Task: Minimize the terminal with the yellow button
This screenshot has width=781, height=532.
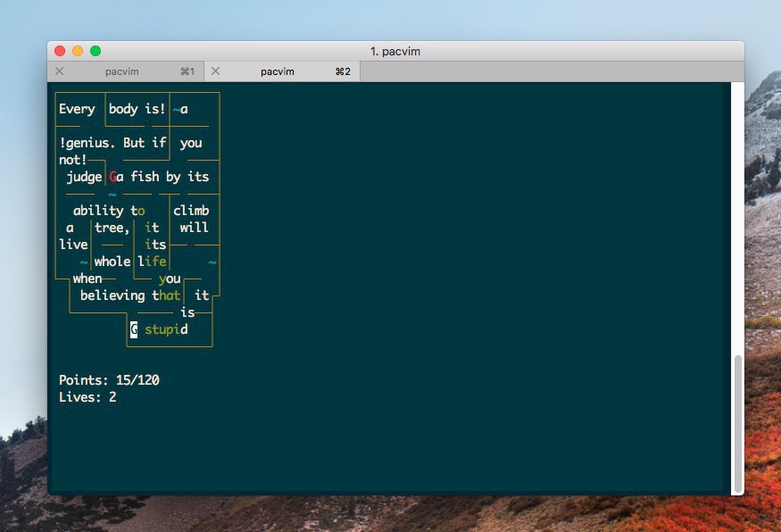Action: pyautogui.click(x=78, y=51)
